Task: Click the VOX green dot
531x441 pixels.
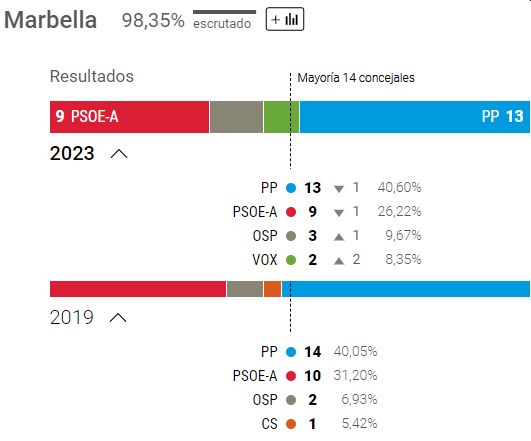Action: 291,260
